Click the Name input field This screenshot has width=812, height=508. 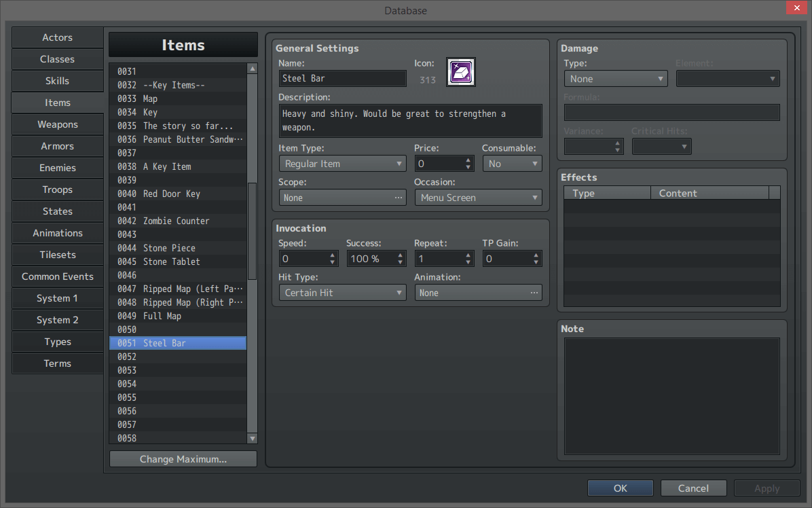click(x=342, y=78)
